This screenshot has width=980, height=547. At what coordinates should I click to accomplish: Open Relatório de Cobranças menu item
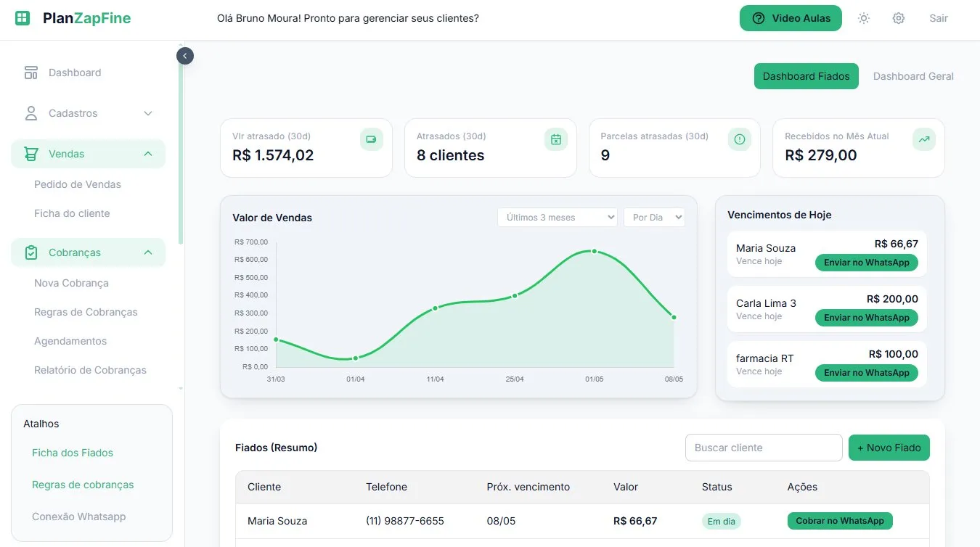point(90,370)
